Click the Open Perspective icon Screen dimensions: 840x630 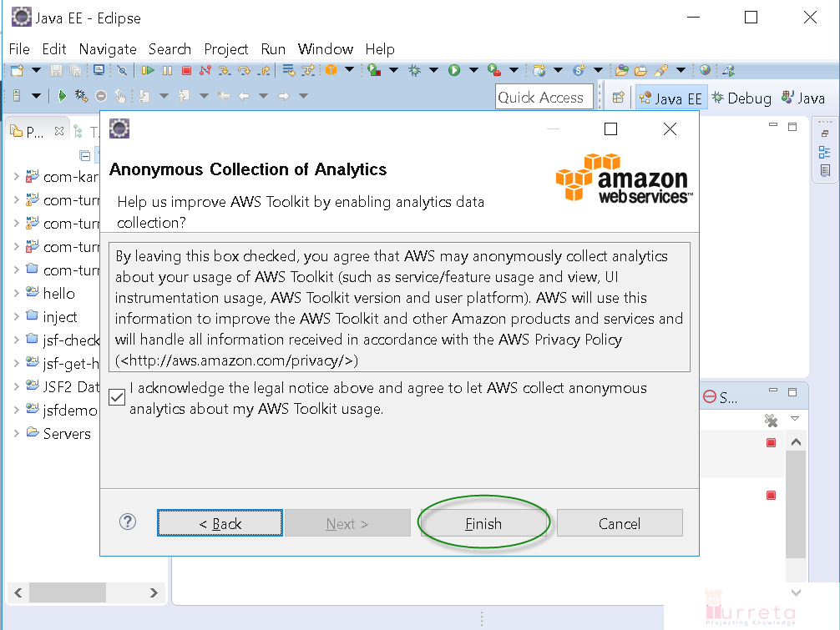(618, 98)
